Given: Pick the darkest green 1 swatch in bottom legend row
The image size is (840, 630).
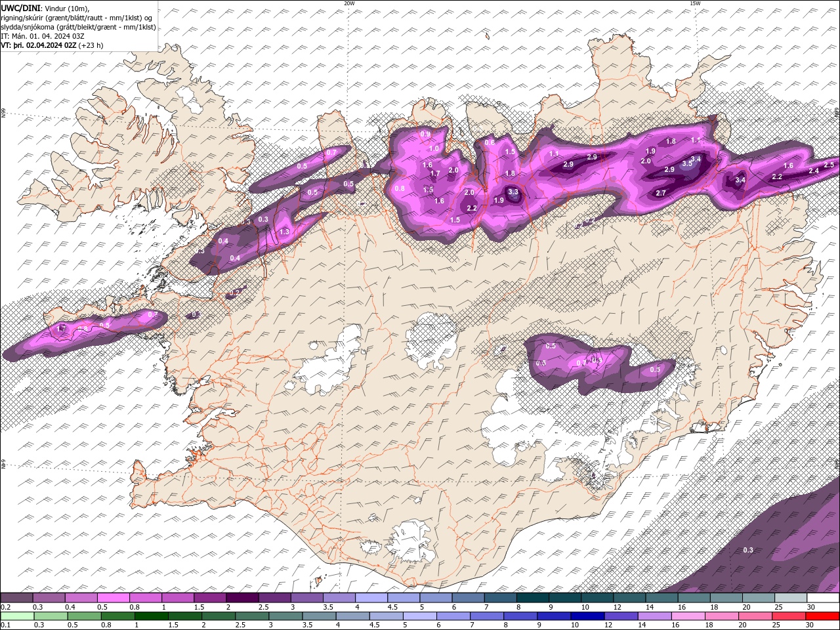Looking at the screenshot, I should coord(151,616).
